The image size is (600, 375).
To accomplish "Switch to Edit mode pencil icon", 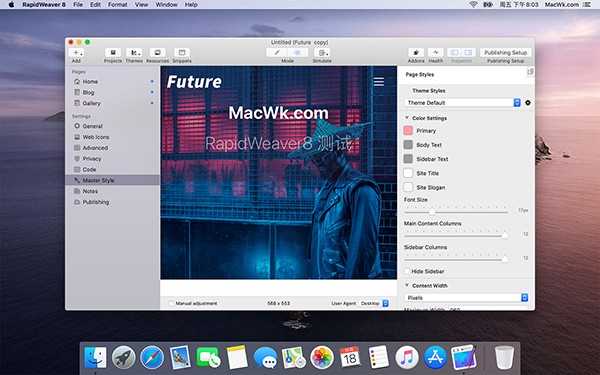I will tap(277, 52).
